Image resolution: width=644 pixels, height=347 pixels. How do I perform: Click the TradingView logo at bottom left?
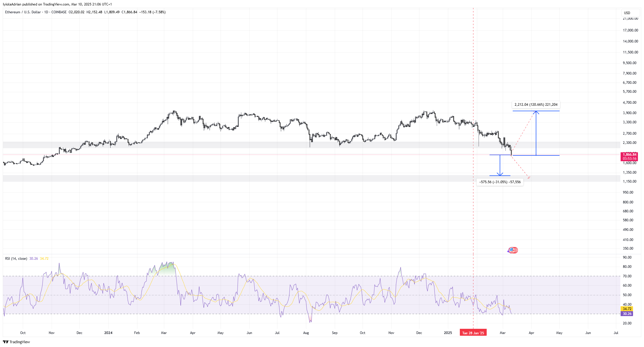(16, 342)
